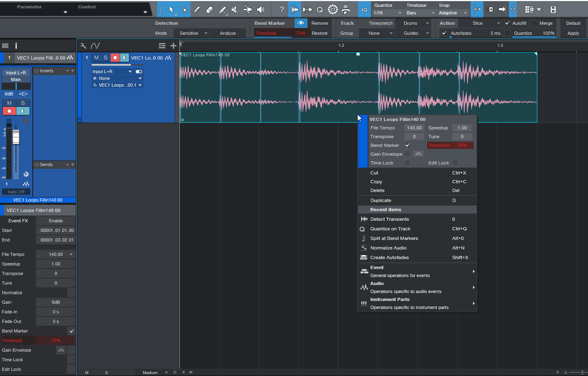This screenshot has height=376, width=588.
Task: Click the channel volume fader handle
Action: point(16,137)
